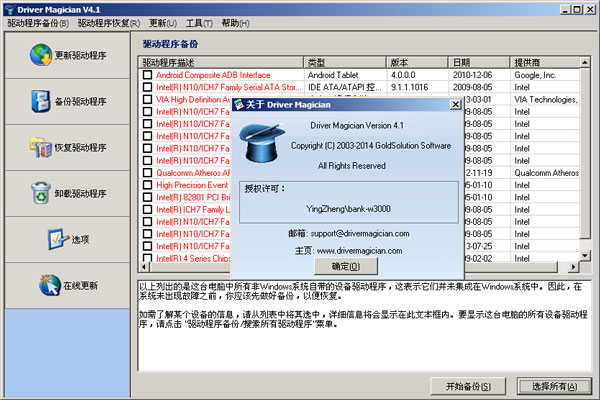Open the 驱动程序恢复(R) menu

click(109, 23)
